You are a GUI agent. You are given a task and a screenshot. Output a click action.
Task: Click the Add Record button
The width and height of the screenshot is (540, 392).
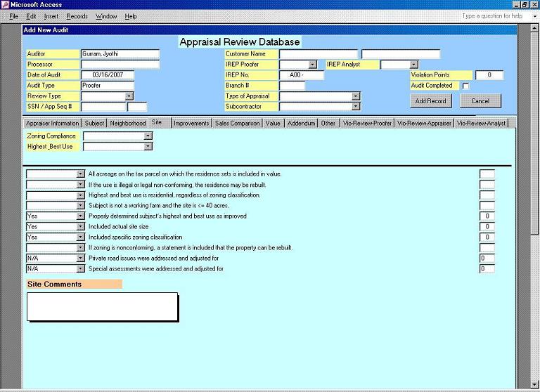click(x=431, y=101)
